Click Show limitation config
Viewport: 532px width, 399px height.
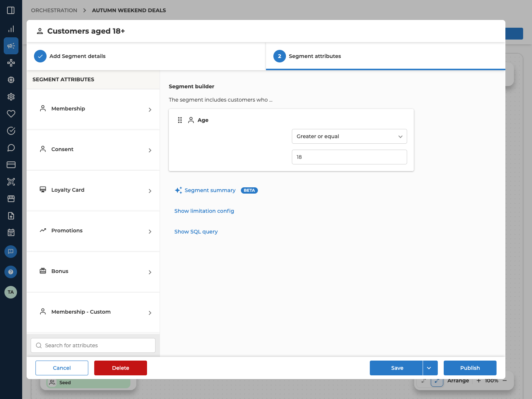(x=204, y=211)
